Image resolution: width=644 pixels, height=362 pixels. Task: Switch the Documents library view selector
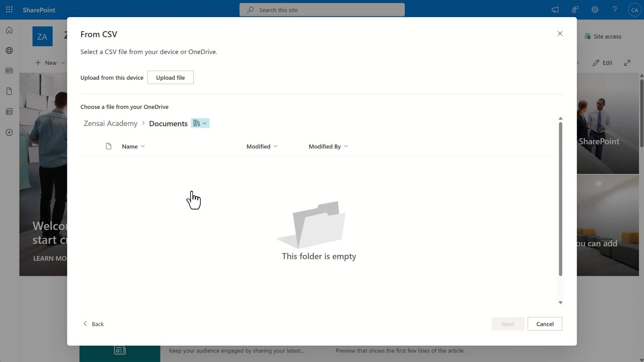click(200, 123)
